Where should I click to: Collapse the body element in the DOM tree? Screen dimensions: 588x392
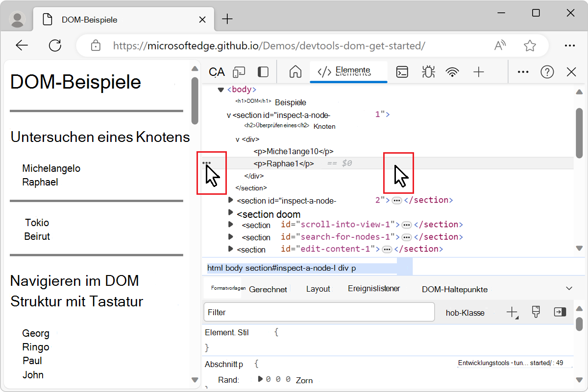pyautogui.click(x=220, y=89)
